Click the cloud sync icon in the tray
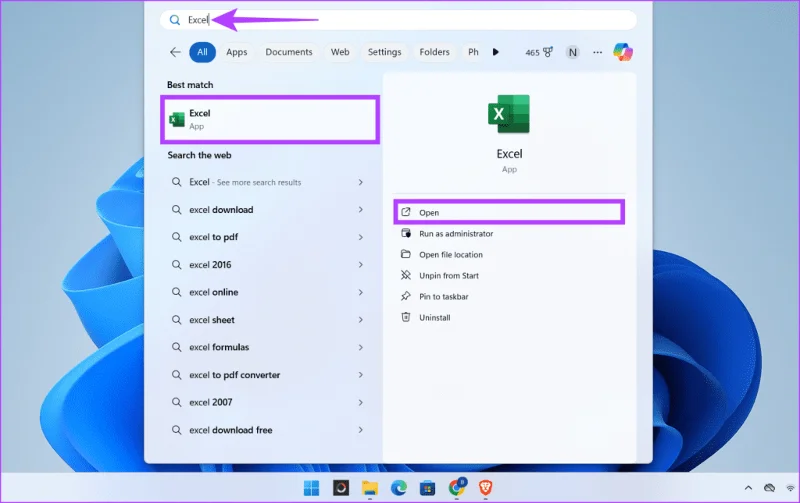This screenshot has width=800, height=503. tap(769, 488)
